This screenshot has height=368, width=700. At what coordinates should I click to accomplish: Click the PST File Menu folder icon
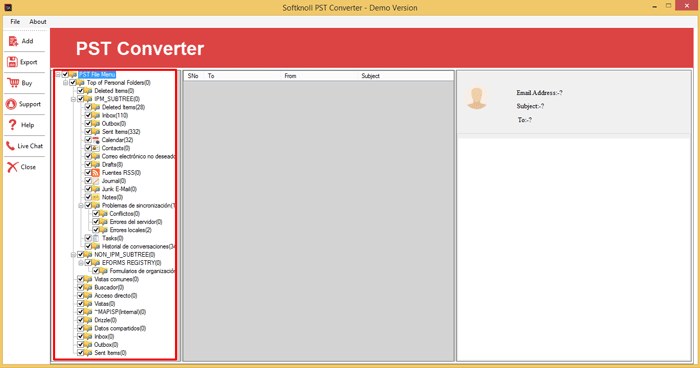(73, 75)
